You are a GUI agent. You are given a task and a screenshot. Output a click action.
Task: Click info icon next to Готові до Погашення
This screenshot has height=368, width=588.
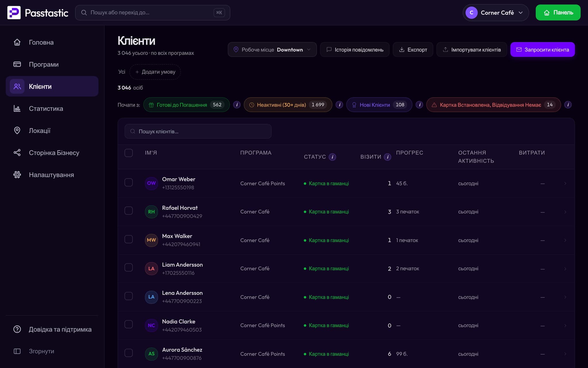point(237,105)
